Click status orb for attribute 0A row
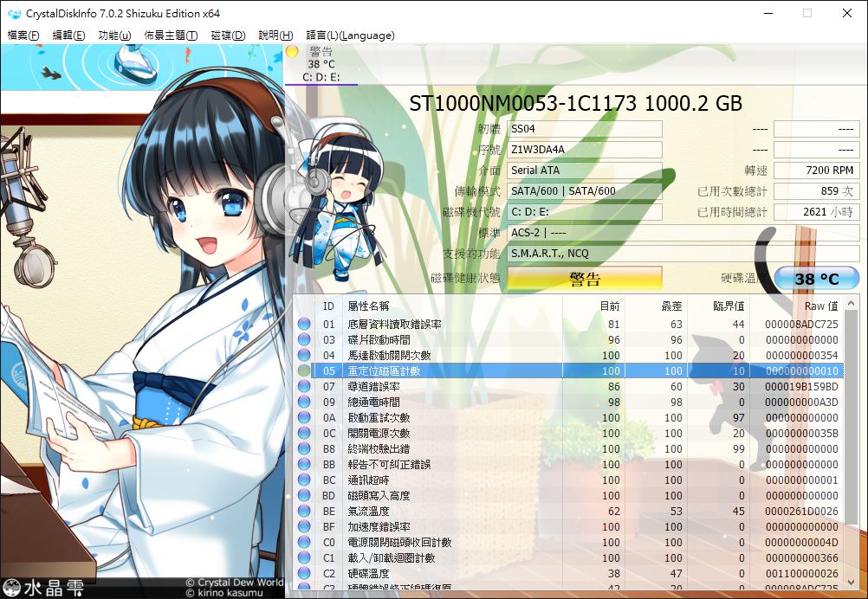This screenshot has height=599, width=868. click(x=304, y=417)
